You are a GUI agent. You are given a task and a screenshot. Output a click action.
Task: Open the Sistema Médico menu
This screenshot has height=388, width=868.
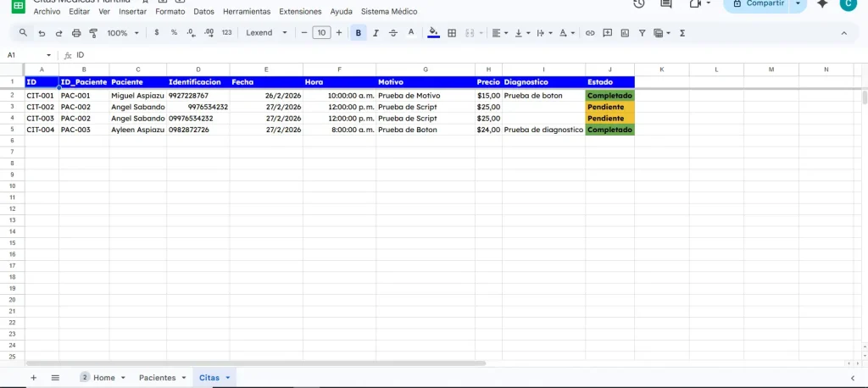[x=389, y=11]
